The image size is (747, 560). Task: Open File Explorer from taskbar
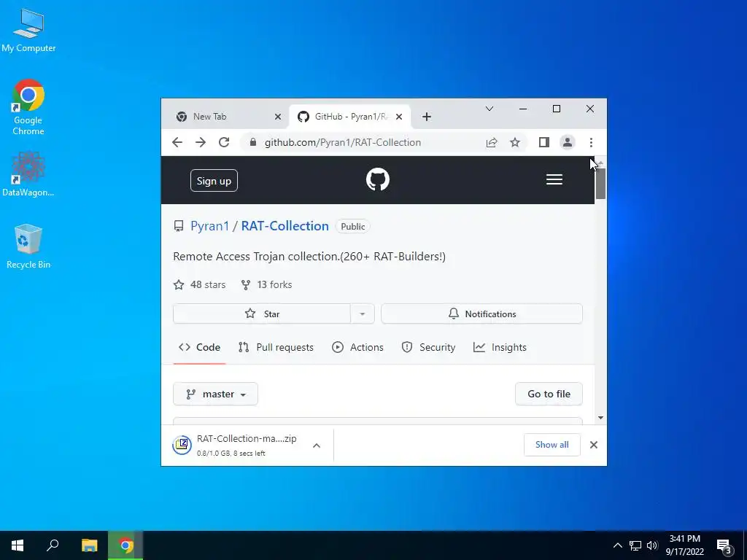89,545
